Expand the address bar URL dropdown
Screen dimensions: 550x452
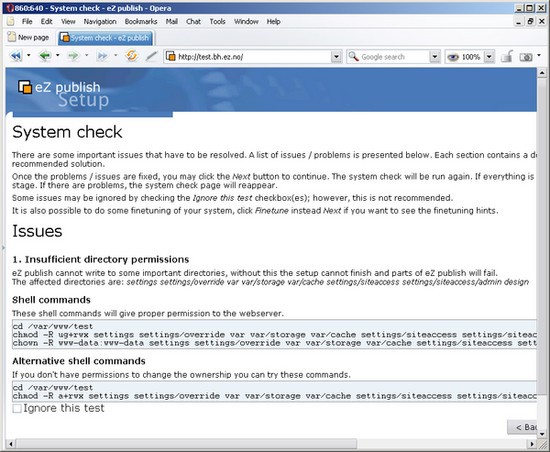(336, 57)
